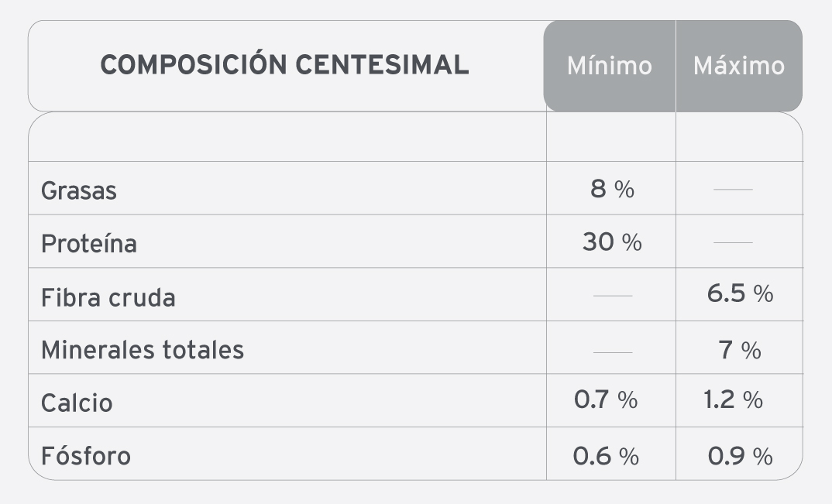Click the Minerales totales row label
Screen dimensions: 832x504
pyautogui.click(x=143, y=350)
